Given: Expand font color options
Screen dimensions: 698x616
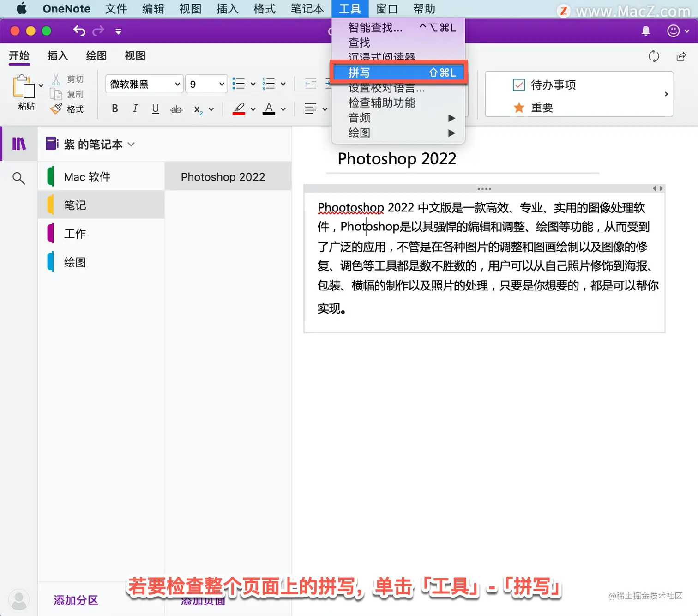Looking at the screenshot, I should (283, 109).
